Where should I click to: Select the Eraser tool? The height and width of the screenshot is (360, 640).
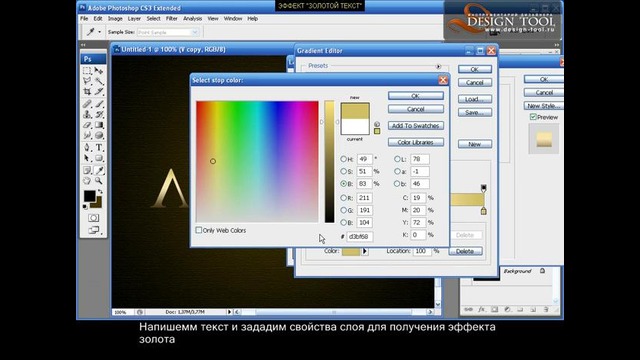pyautogui.click(x=87, y=125)
